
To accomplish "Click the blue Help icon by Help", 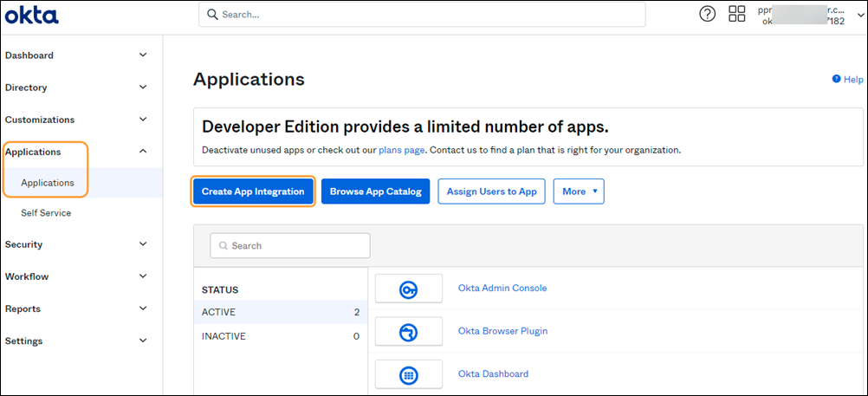I will [x=837, y=79].
